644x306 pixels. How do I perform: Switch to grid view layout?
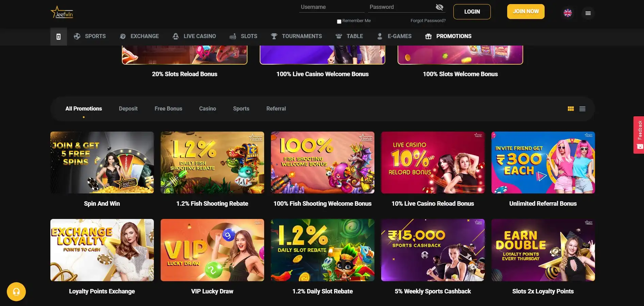[571, 109]
